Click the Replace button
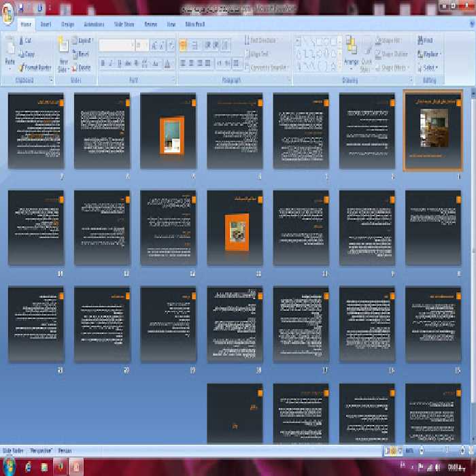This screenshot has height=476, width=476. point(431,54)
